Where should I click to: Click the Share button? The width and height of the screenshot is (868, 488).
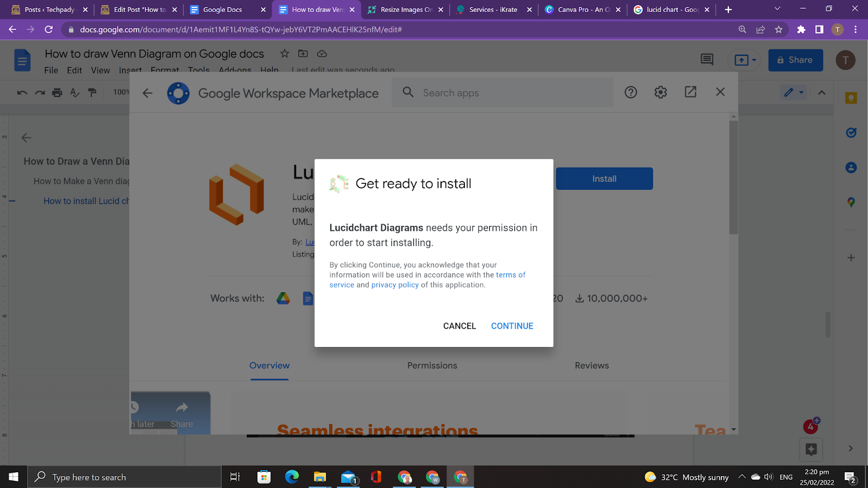point(795,60)
